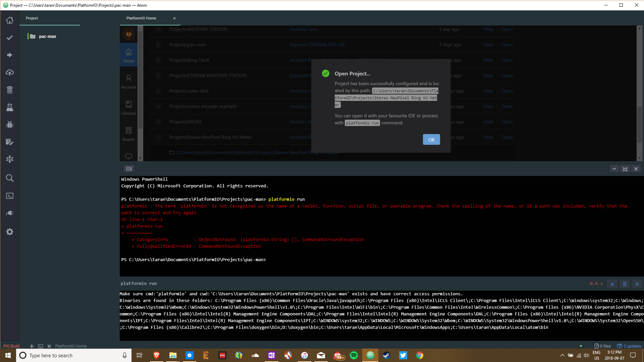644x362 pixels.
Task: Click the Clean trash icon
Action: point(10,90)
